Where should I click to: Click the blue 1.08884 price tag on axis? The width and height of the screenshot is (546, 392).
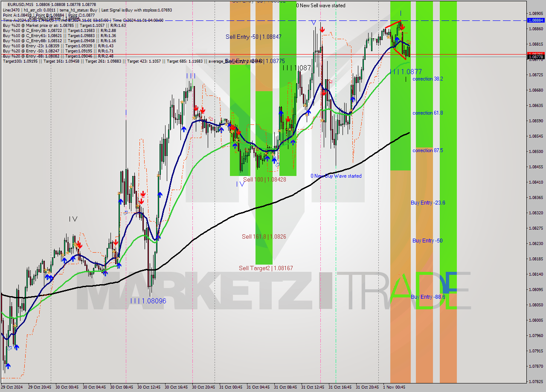pos(536,20)
